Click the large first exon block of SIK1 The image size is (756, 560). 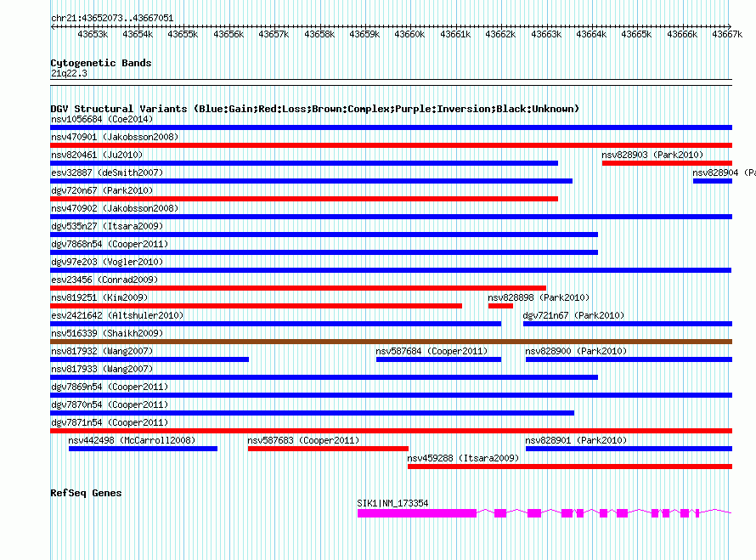click(x=417, y=513)
